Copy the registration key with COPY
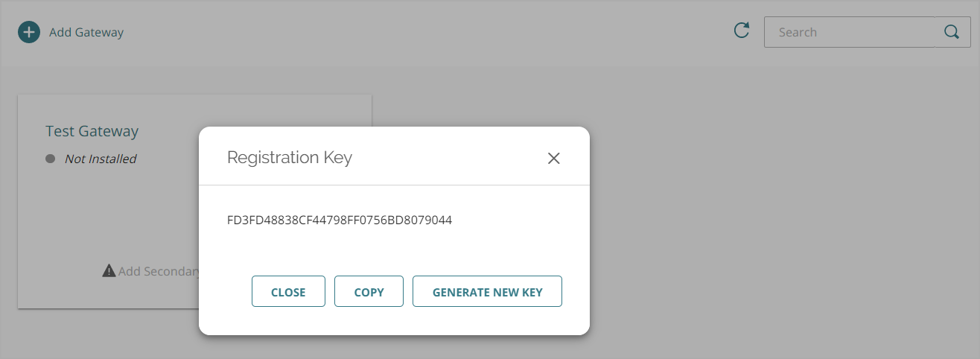The width and height of the screenshot is (980, 359). (x=369, y=292)
